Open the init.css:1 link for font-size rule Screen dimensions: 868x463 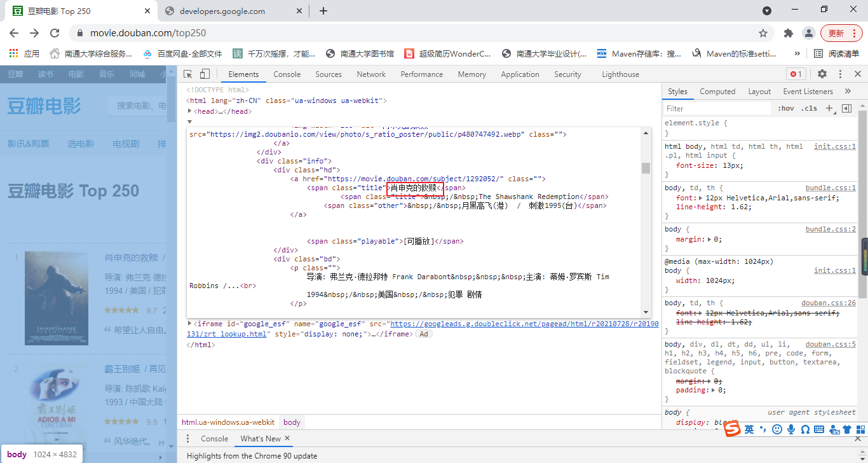click(x=835, y=146)
